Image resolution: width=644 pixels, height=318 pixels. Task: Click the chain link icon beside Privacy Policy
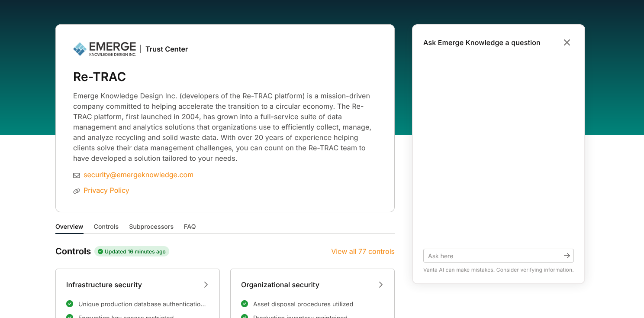pyautogui.click(x=77, y=191)
